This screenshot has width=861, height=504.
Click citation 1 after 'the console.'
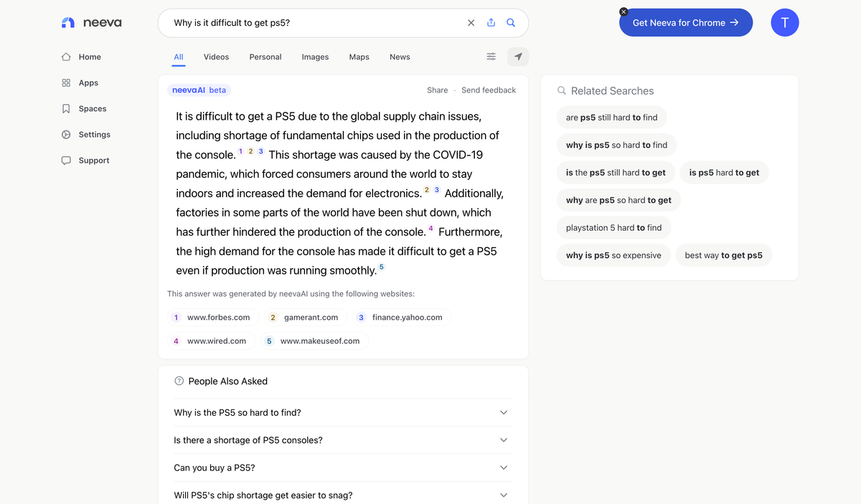tap(240, 151)
